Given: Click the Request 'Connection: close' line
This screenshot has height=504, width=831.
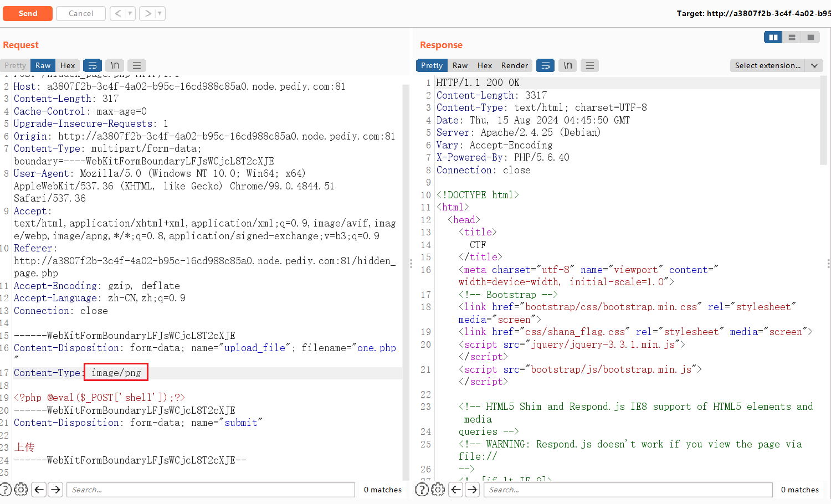Looking at the screenshot, I should click(61, 311).
